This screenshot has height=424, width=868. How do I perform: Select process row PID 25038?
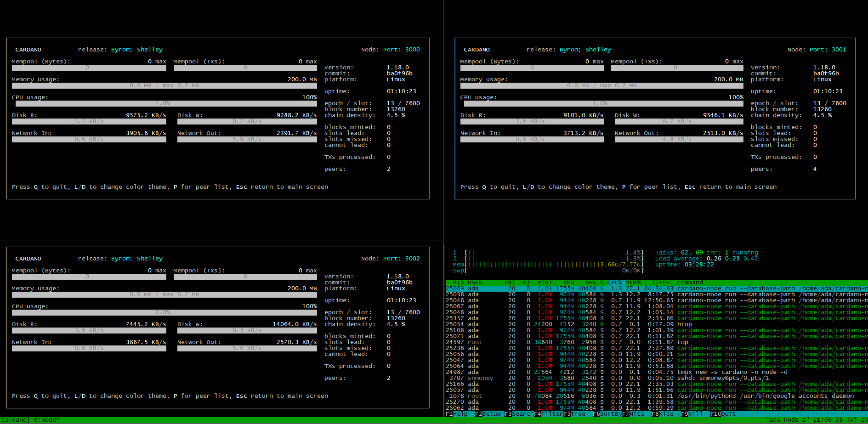point(657,294)
